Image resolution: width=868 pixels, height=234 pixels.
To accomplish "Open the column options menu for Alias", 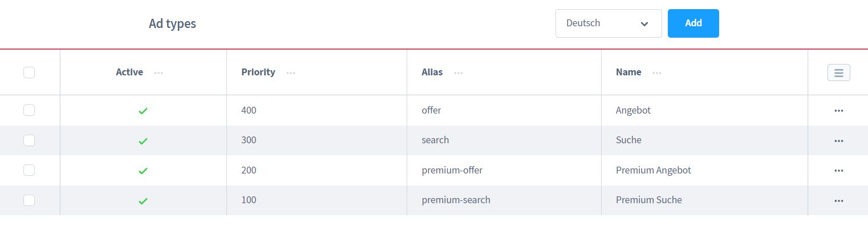I will [459, 73].
